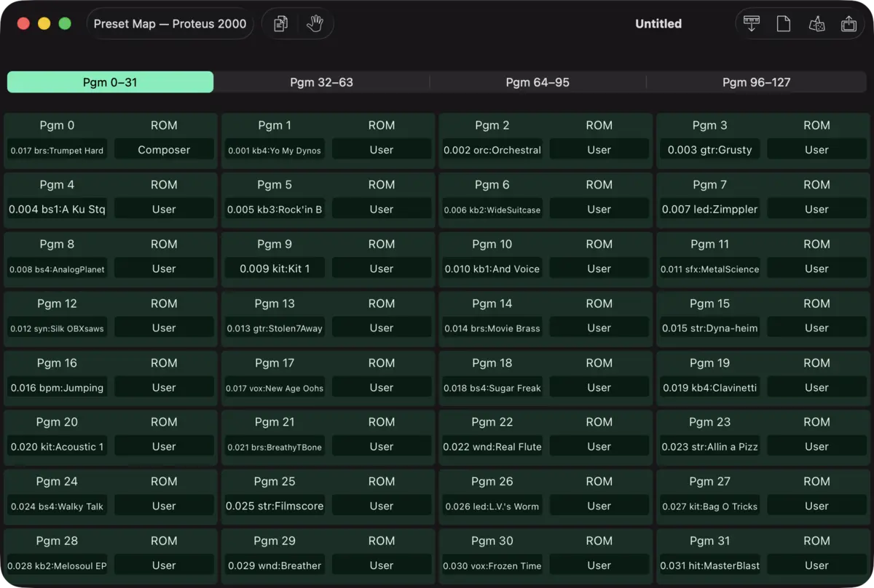Viewport: 874px width, 588px height.
Task: Click the 0.023 str:Allin a Pizz preset field
Action: pyautogui.click(x=709, y=447)
